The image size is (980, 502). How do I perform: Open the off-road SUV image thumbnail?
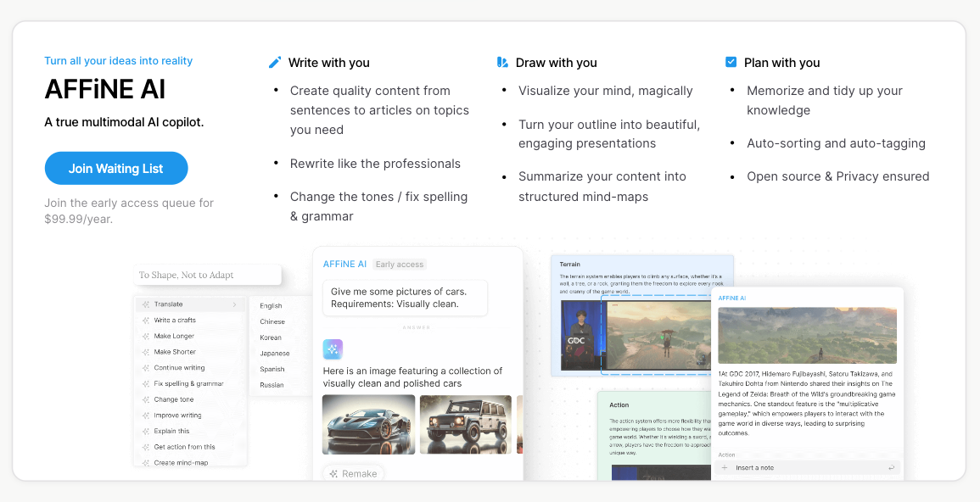click(x=466, y=425)
